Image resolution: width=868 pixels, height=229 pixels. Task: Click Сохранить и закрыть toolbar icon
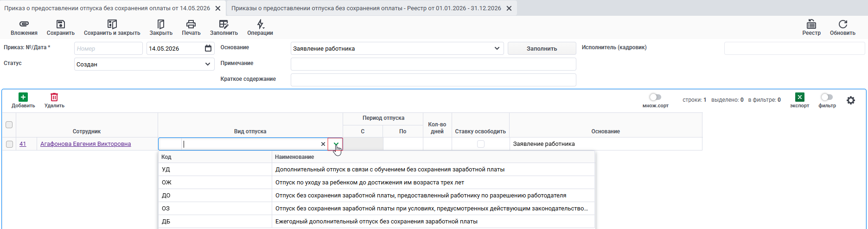coord(112,24)
